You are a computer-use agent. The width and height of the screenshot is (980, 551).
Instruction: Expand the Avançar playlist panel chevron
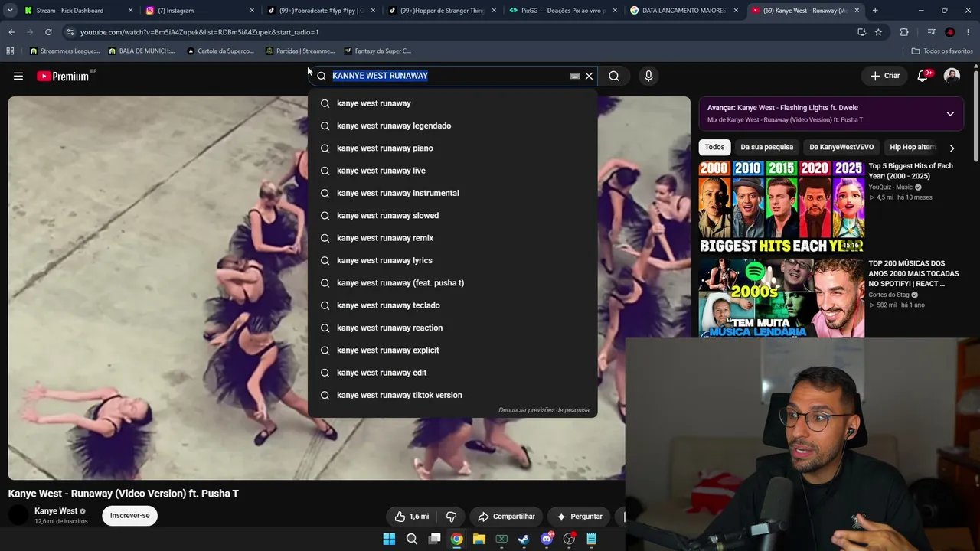(x=950, y=114)
